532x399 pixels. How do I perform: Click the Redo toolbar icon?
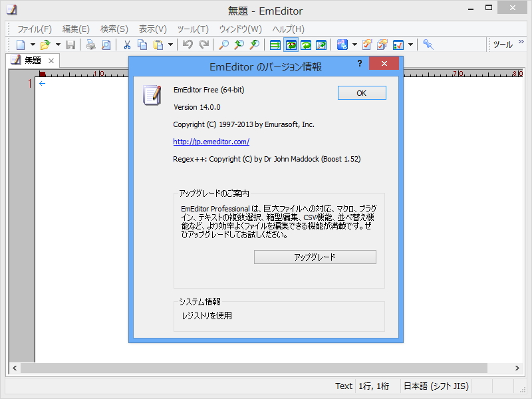(x=203, y=45)
